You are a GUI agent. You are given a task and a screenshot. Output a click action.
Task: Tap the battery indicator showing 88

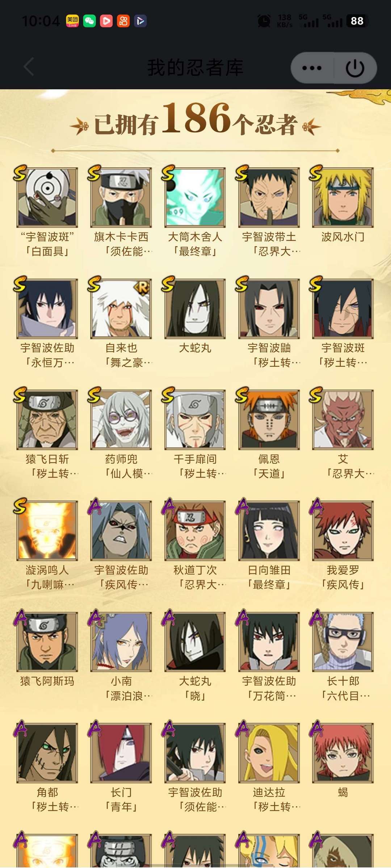coord(357,21)
